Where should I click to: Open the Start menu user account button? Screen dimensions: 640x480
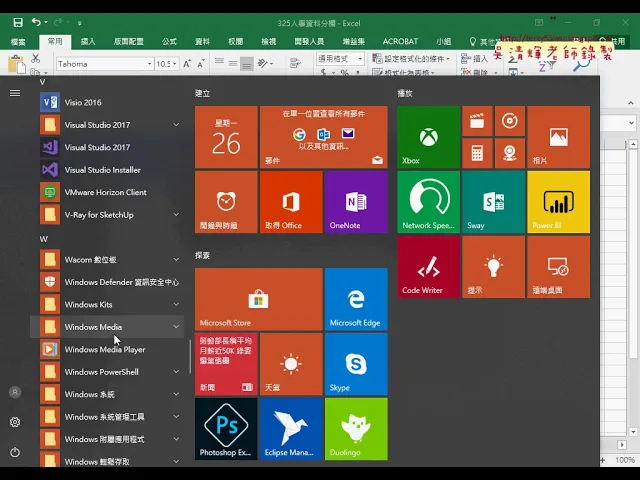15,392
